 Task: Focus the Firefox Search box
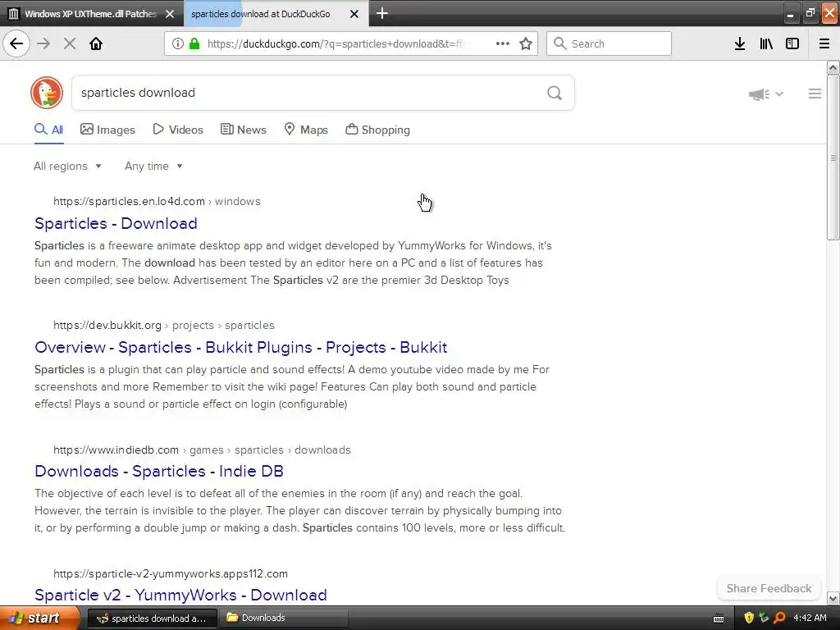pyautogui.click(x=609, y=43)
